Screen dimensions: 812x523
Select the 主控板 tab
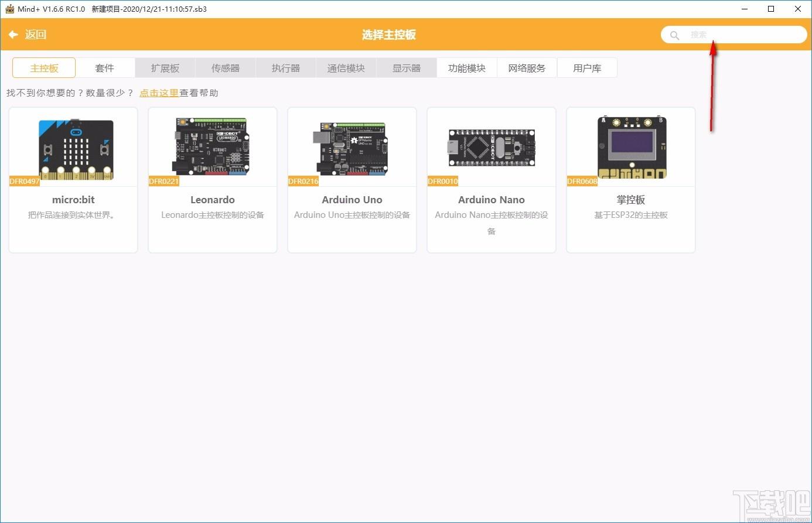tap(44, 68)
